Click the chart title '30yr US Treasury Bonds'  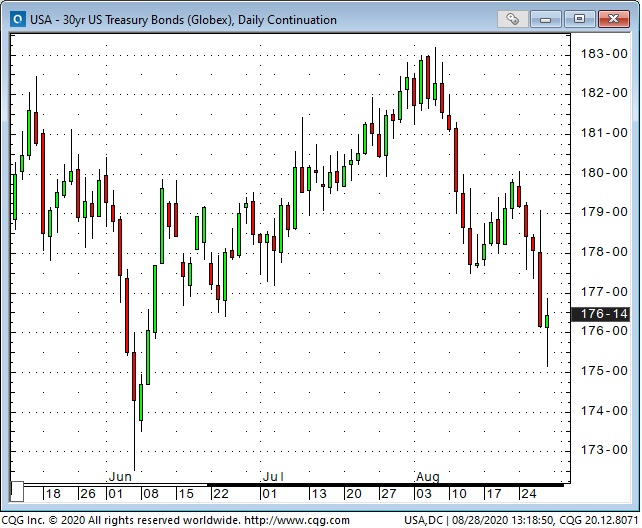(123, 19)
